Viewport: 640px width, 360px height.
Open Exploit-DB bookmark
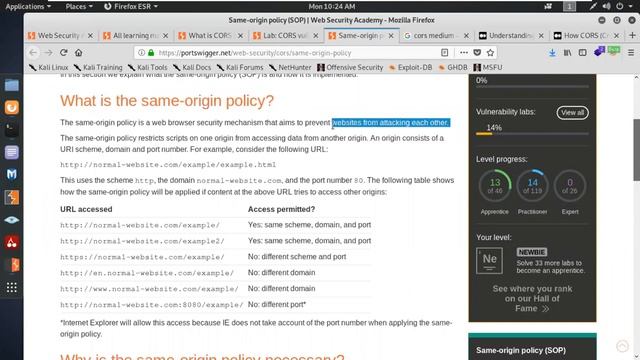(x=410, y=67)
